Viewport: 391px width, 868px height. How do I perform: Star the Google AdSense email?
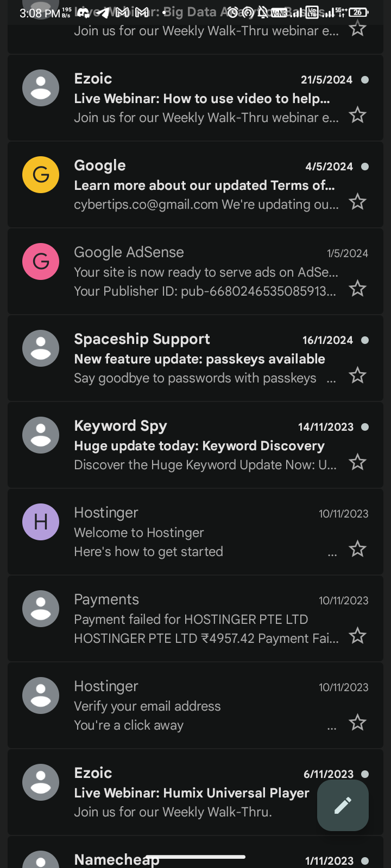point(357,289)
